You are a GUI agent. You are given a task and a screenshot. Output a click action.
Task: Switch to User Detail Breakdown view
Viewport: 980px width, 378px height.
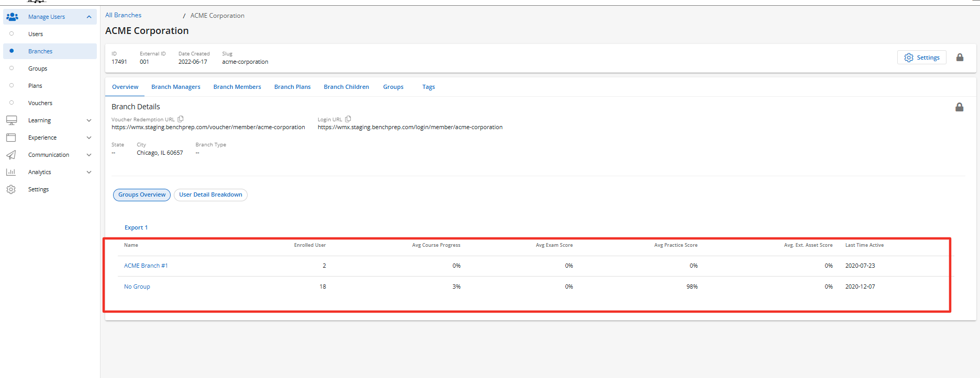[x=210, y=194]
